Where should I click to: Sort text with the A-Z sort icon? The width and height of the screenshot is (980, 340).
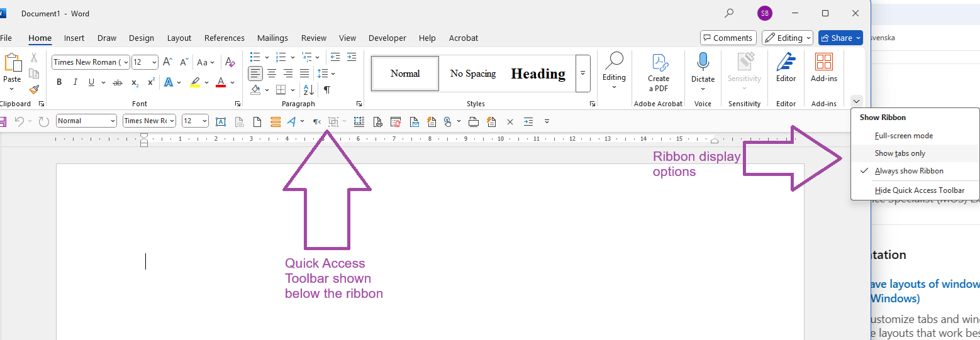(308, 90)
